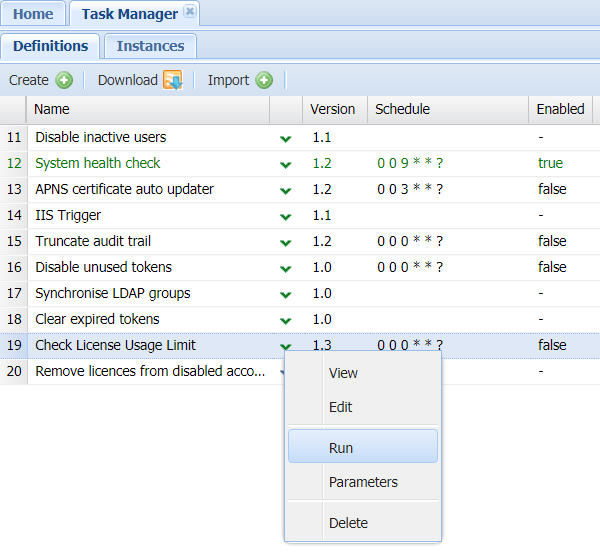Image resolution: width=600 pixels, height=552 pixels.
Task: Click the green plus icon beside Create
Action: click(x=64, y=80)
